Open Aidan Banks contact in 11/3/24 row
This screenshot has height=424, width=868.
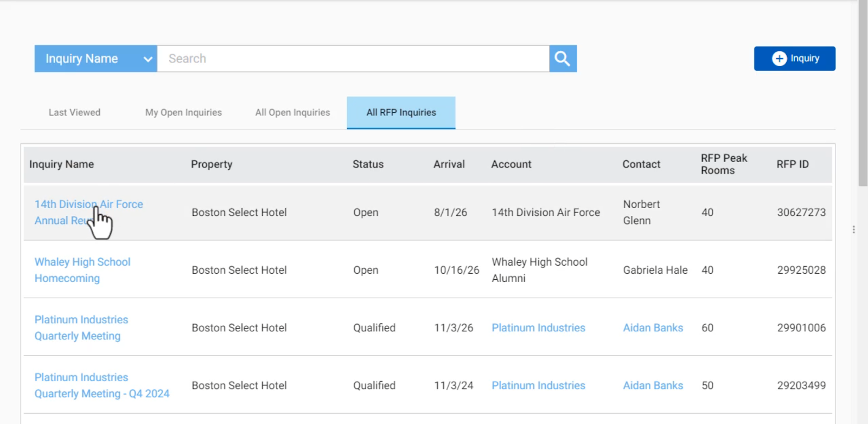653,385
